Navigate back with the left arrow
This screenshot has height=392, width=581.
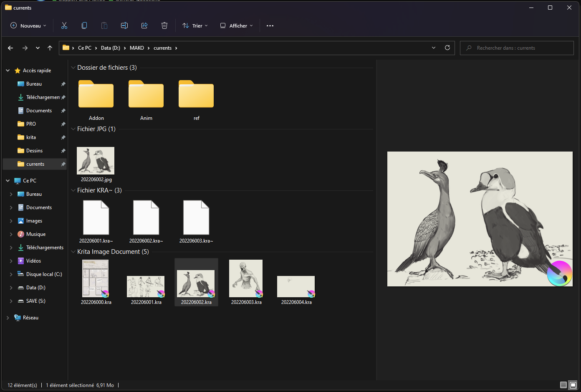click(10, 48)
